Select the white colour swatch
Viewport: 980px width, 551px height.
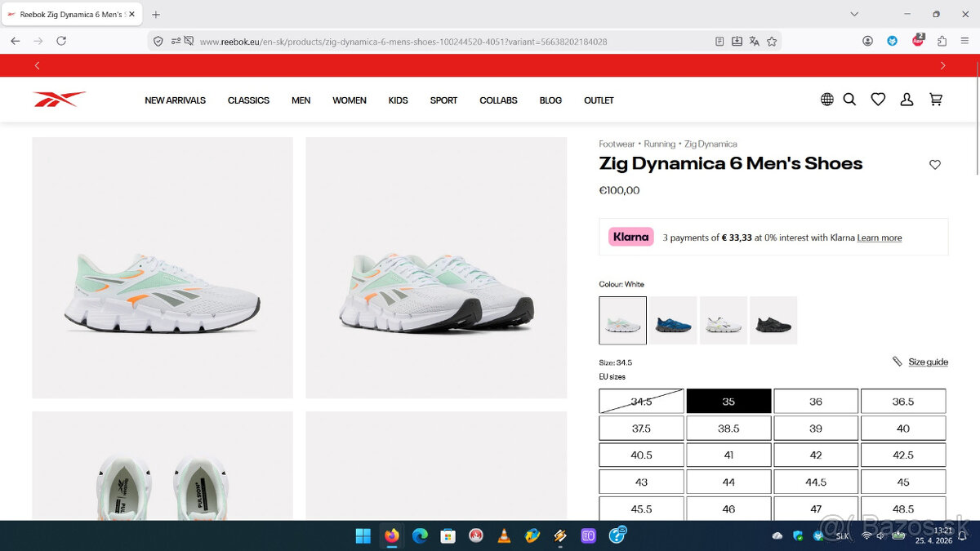pos(622,320)
